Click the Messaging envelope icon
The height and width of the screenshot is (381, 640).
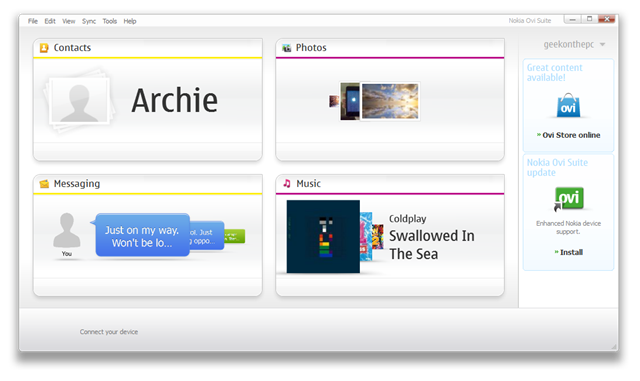tap(44, 184)
